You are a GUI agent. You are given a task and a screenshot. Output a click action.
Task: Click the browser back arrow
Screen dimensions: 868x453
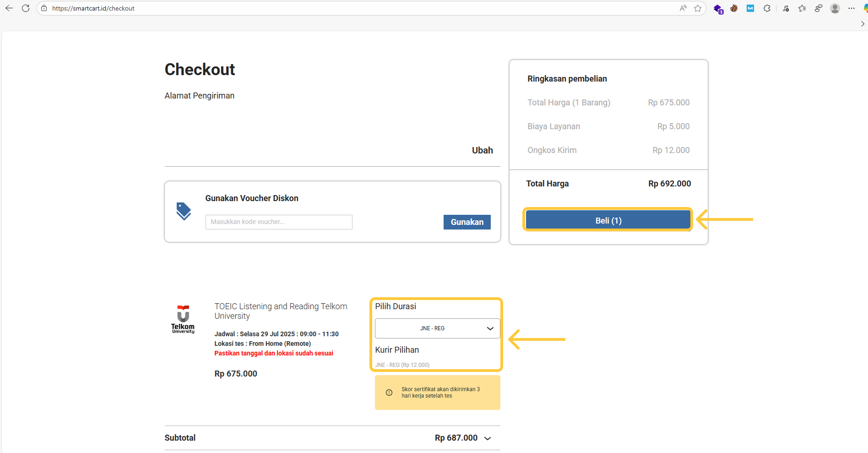coord(9,8)
